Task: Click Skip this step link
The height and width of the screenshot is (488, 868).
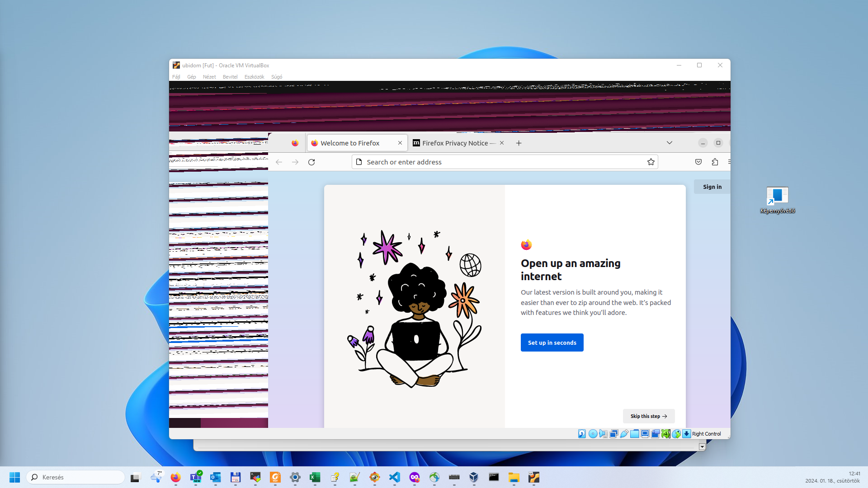Action: pyautogui.click(x=648, y=416)
